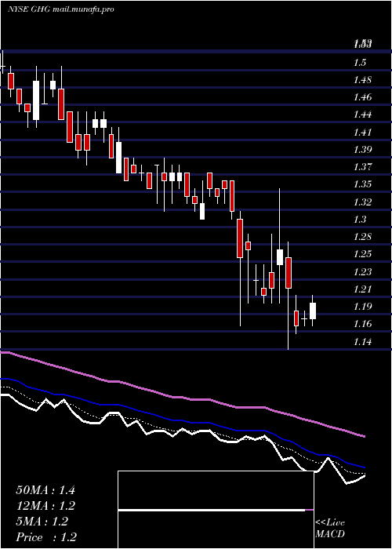Click the 5MA : 1.2 legend entry

pyautogui.click(x=42, y=522)
